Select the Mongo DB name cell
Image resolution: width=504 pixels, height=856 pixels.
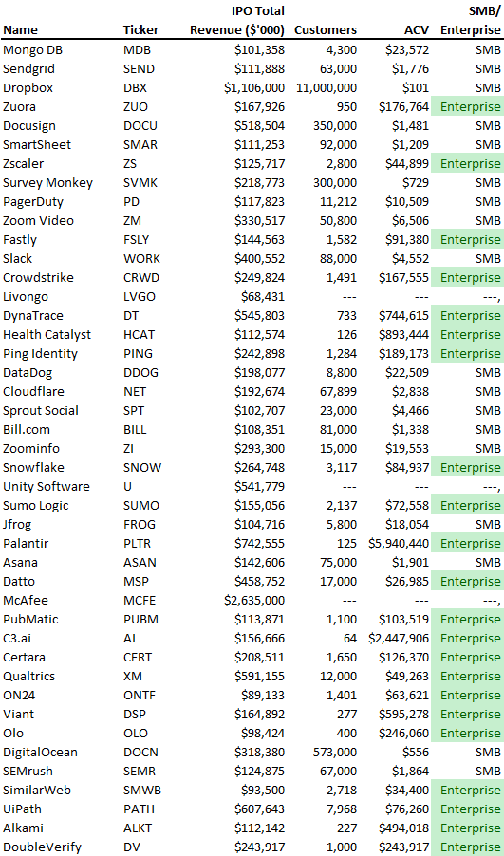coord(33,50)
